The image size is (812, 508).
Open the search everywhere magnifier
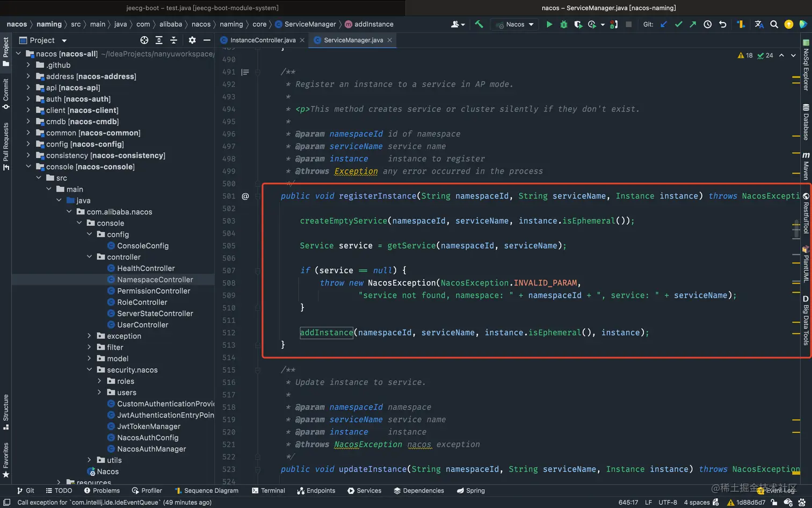(774, 24)
